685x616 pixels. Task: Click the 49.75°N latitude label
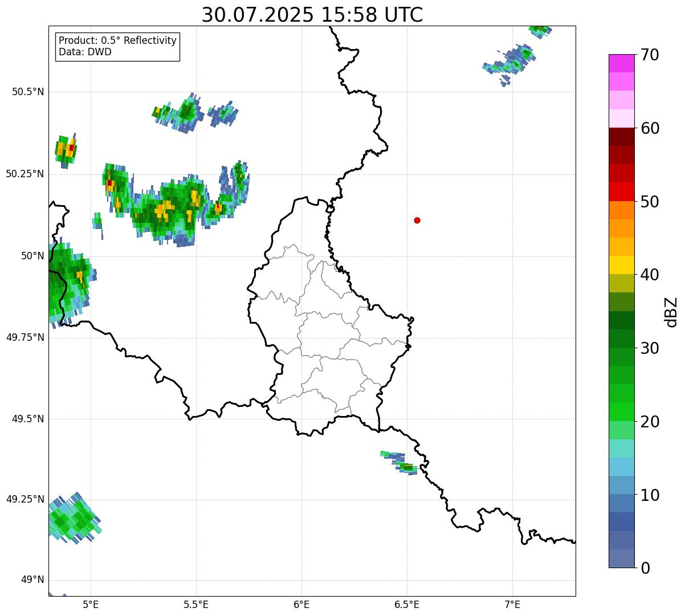[x=25, y=337]
